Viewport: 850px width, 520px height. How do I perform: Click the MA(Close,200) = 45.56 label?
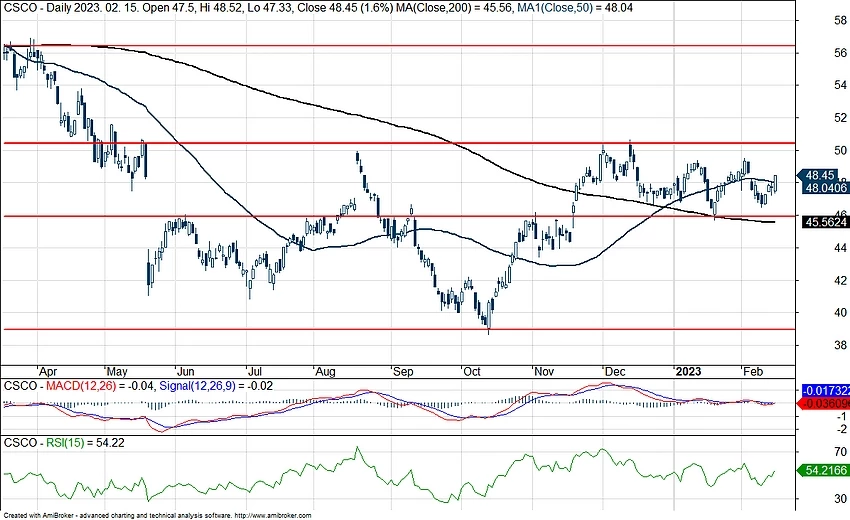454,8
